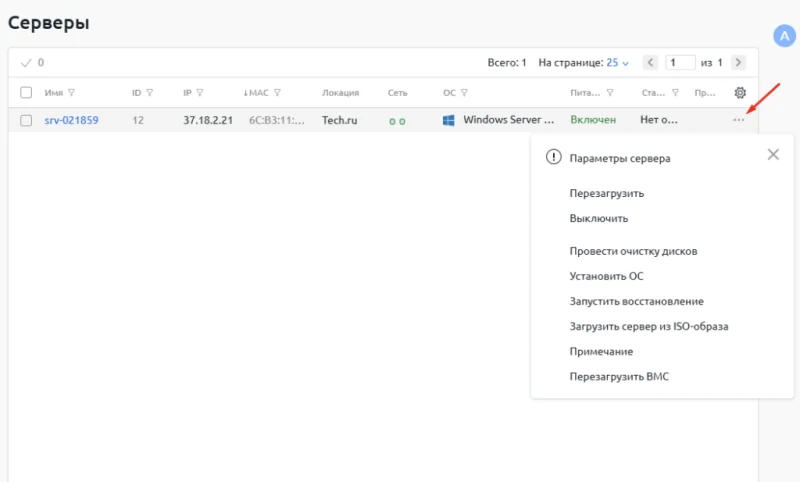Click the filter icon next to Имя column
This screenshot has width=800, height=482.
(72, 93)
